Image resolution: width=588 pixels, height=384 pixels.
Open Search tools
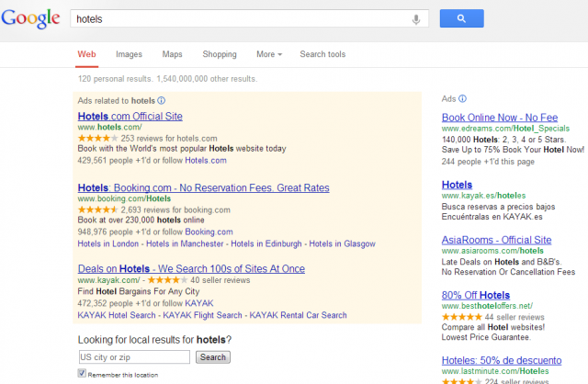point(322,54)
